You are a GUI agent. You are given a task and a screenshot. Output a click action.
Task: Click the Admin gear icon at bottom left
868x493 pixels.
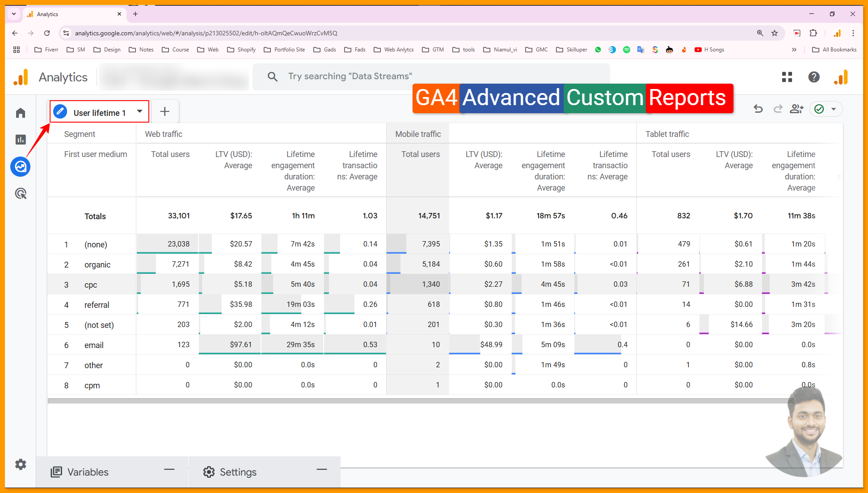21,464
